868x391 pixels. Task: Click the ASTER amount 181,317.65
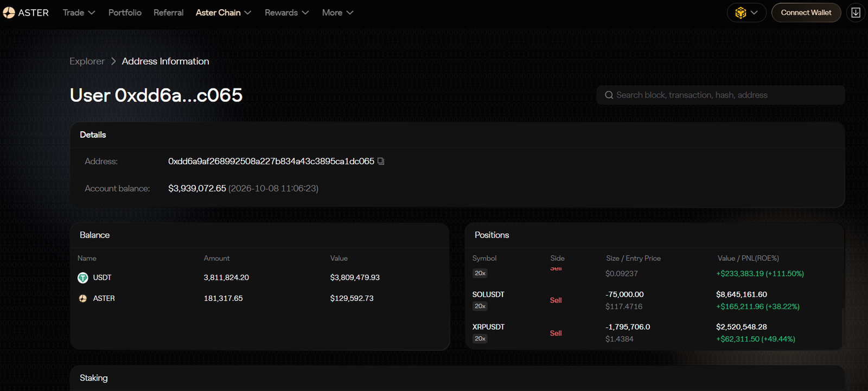click(223, 298)
